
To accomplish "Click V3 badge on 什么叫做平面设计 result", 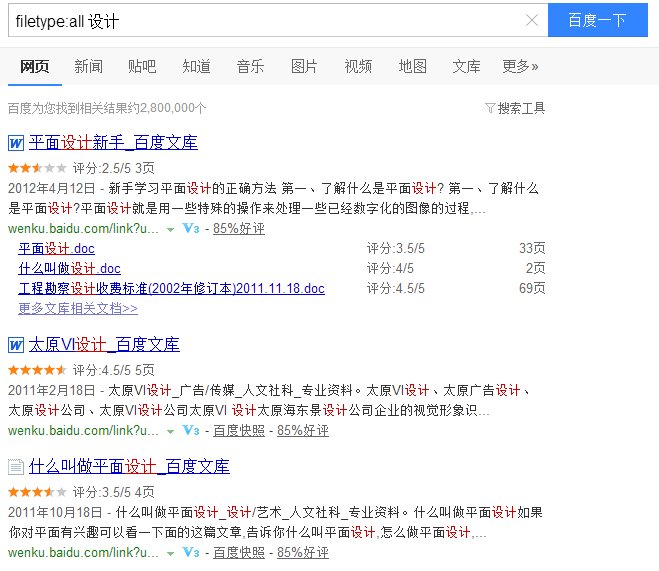I will coord(191,552).
